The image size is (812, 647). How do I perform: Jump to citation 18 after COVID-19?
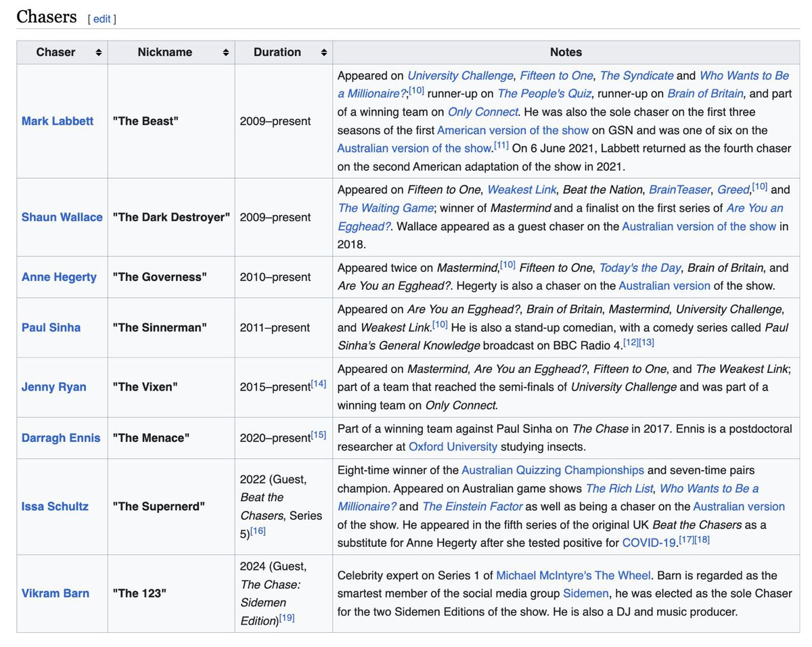[x=701, y=539]
